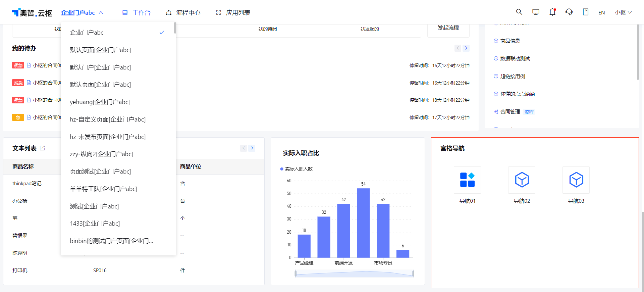Viewport: 644px width, 292px height.
Task: Click right handle of chart zoom slider
Action: pos(413,274)
